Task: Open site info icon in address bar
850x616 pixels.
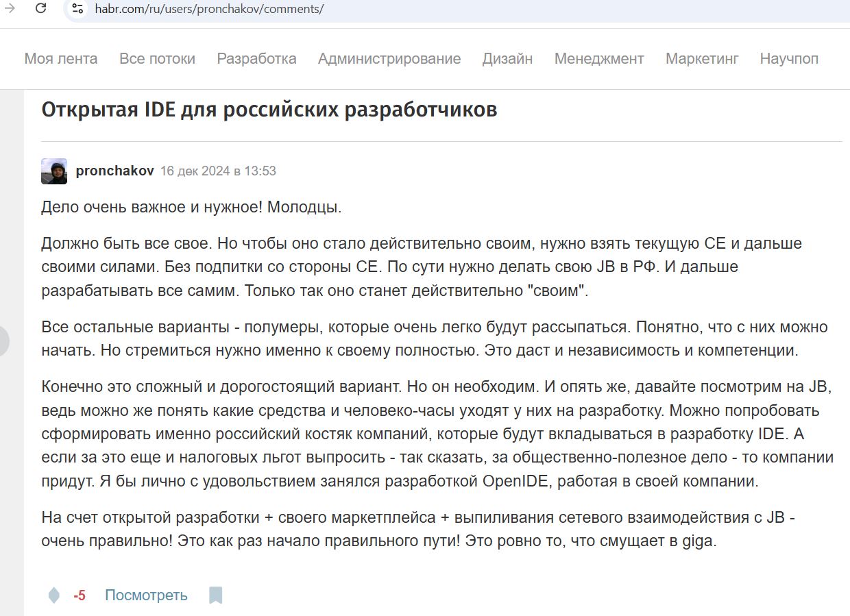Action: 78,9
